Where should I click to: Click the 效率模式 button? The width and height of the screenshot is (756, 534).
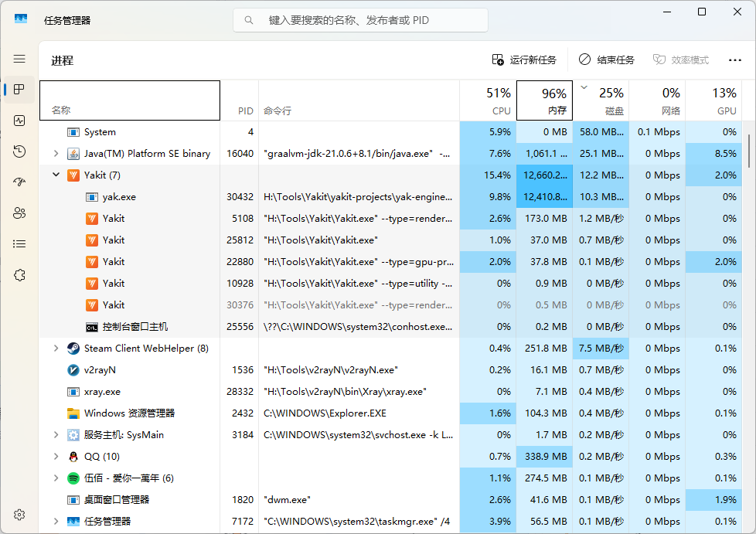click(681, 60)
